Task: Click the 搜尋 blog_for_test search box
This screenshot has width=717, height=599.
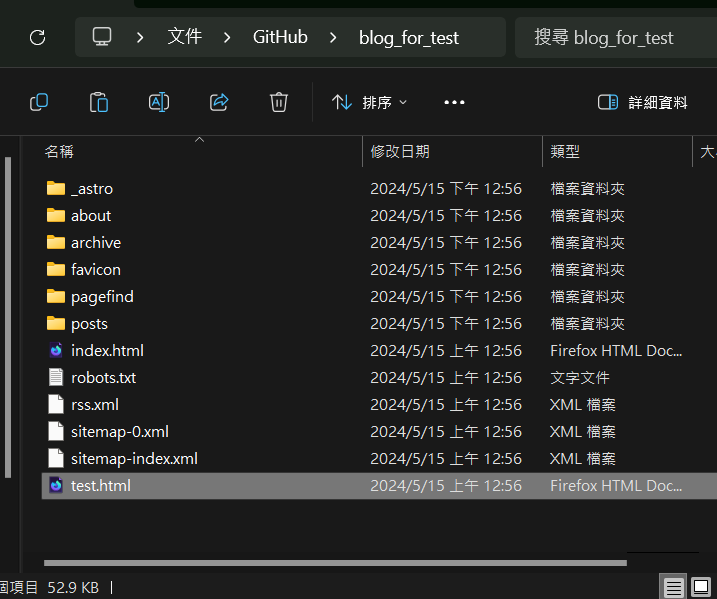Action: (615, 37)
